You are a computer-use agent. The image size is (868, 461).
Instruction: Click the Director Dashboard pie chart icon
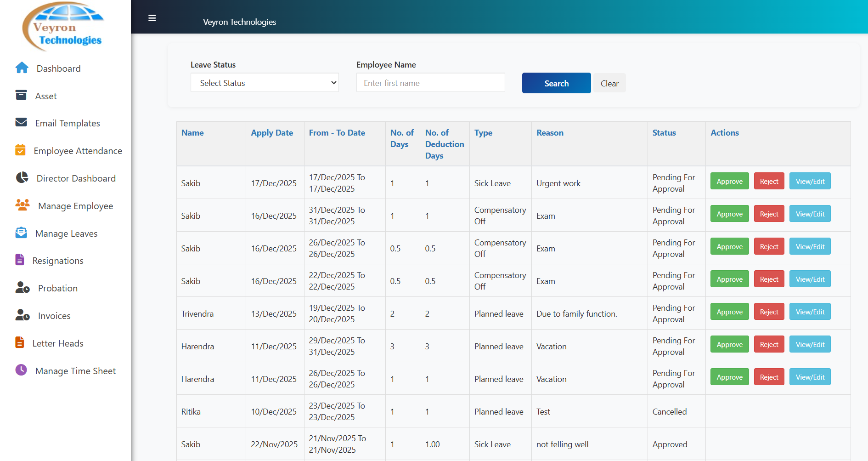click(22, 178)
